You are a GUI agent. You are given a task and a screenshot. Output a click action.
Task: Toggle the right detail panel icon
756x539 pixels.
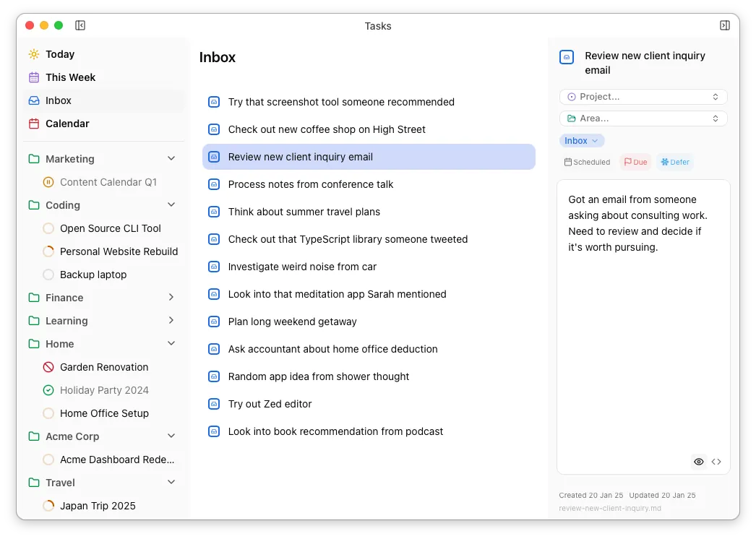click(725, 25)
